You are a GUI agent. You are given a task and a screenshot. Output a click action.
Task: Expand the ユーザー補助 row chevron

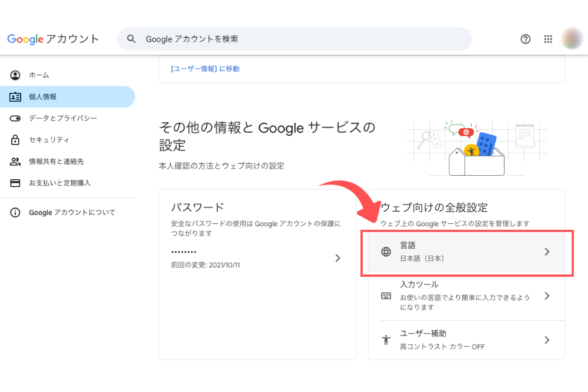coord(547,340)
